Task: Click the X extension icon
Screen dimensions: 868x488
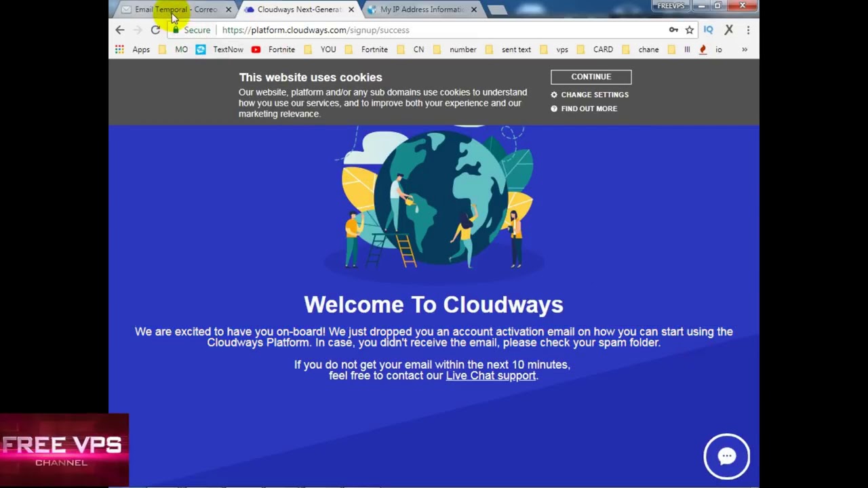Action: click(x=729, y=30)
